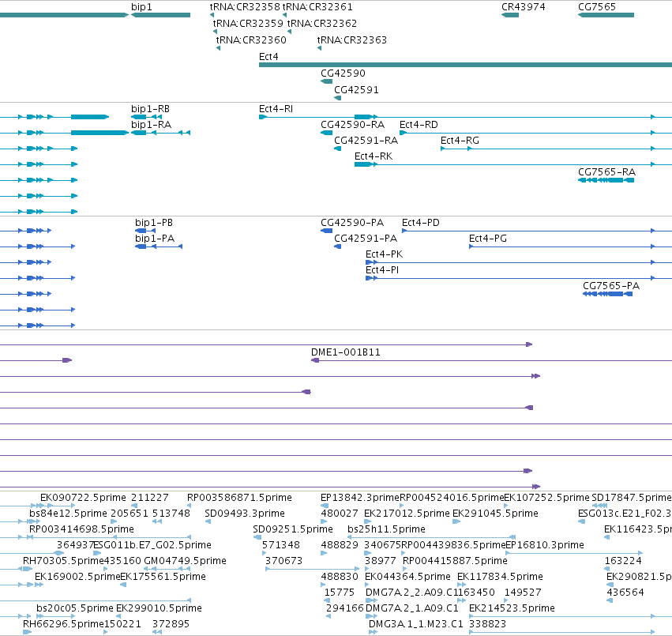Click the CG42590-RA transcript label
672x636 pixels.
[353, 125]
